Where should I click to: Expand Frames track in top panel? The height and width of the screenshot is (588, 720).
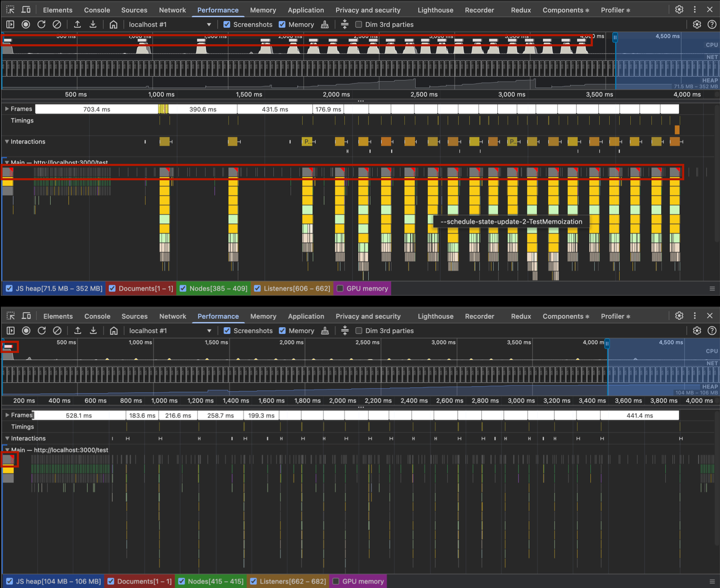7,109
